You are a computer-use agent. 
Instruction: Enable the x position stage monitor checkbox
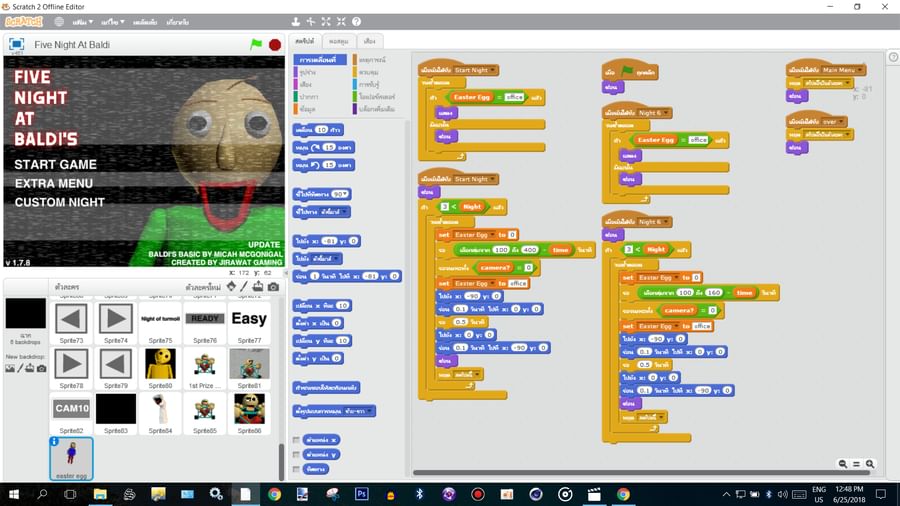tap(296, 440)
